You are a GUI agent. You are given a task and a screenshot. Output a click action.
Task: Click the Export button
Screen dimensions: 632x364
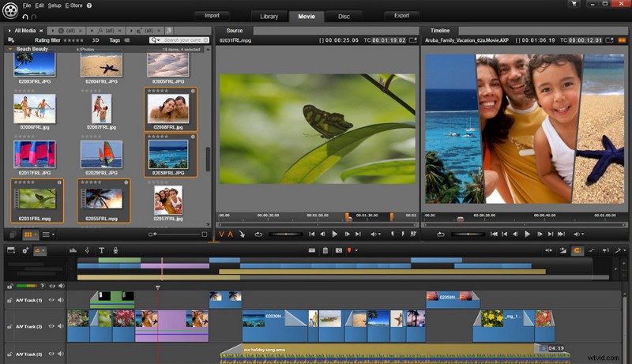401,15
